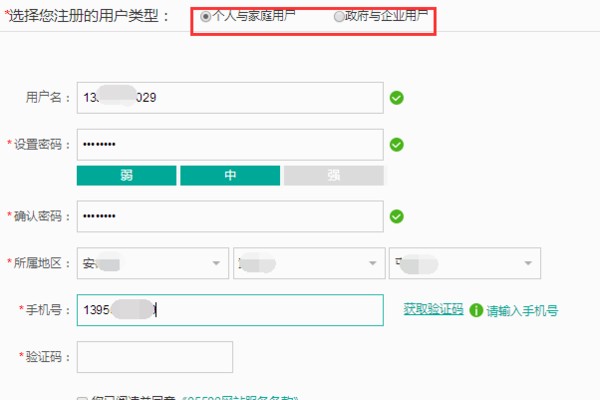Click the empty 验证码 input box
This screenshot has height=400, width=600.
tap(154, 357)
